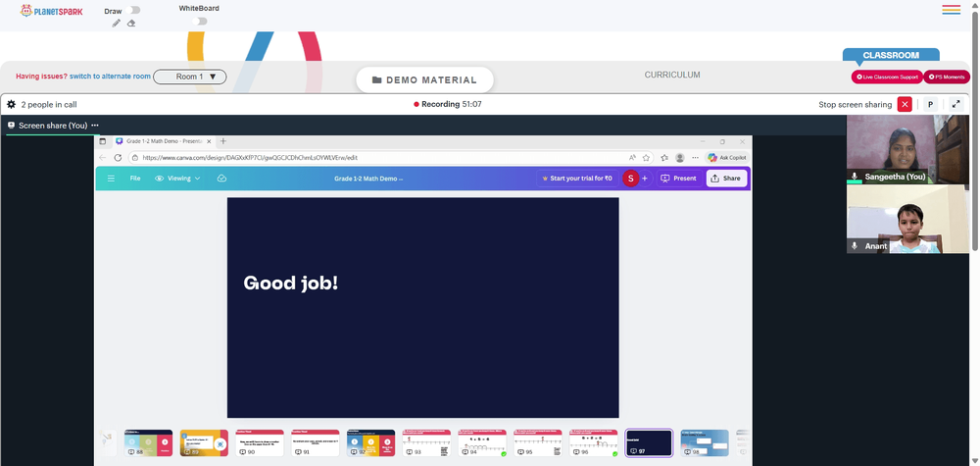
Task: Select slide 96 thumbnail
Action: pyautogui.click(x=593, y=442)
